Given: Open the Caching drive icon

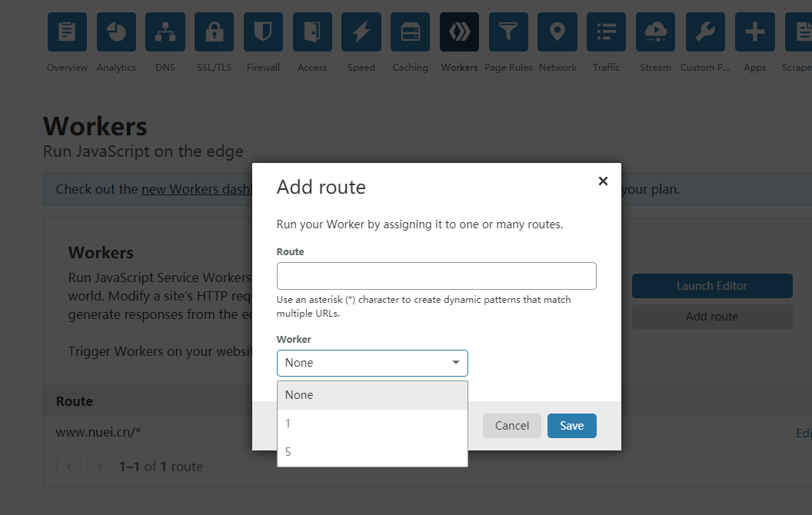Looking at the screenshot, I should coord(410,32).
